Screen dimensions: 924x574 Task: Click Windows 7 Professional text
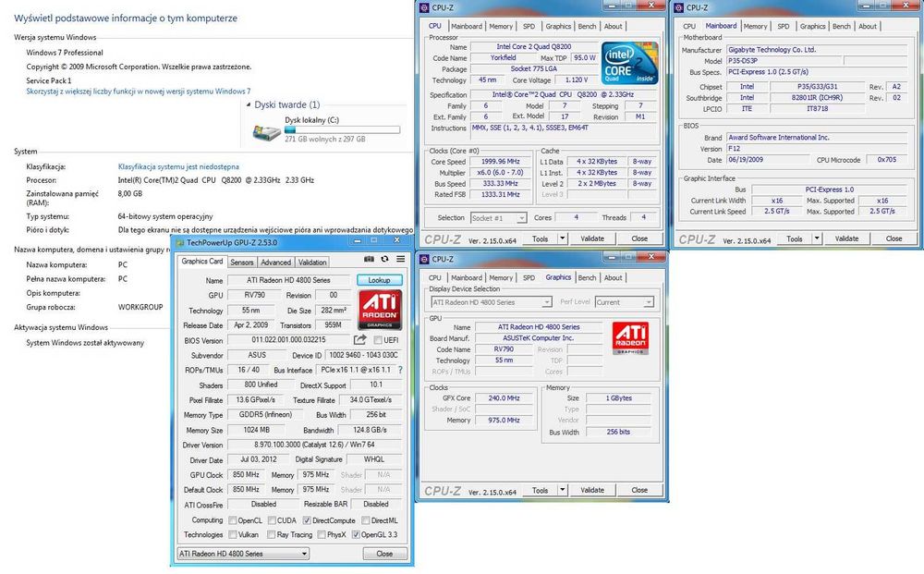[65, 53]
